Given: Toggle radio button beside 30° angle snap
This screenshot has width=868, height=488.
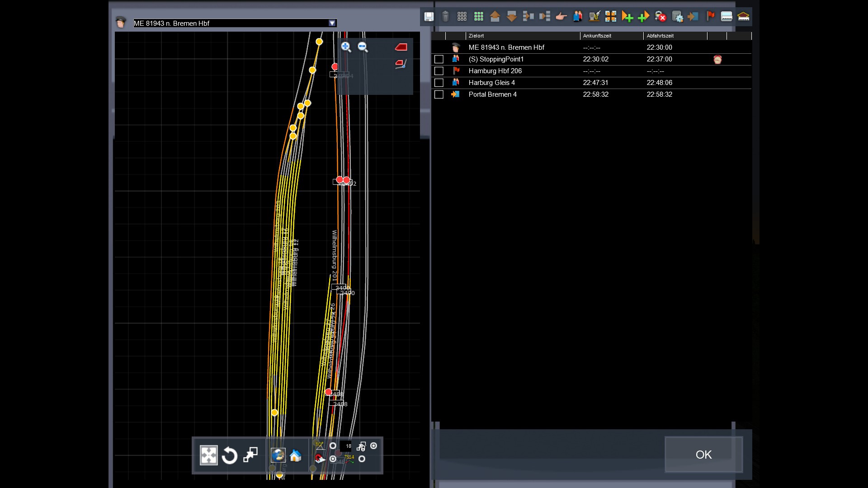Looking at the screenshot, I should 333,446.
